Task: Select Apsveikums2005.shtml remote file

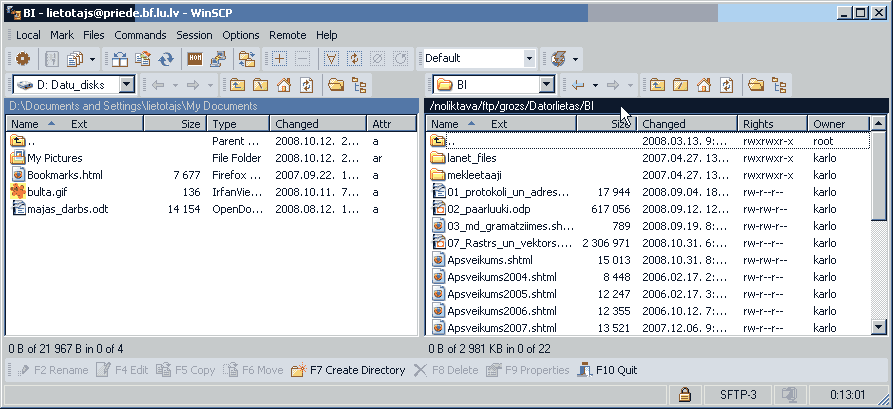Action: pyautogui.click(x=493, y=294)
